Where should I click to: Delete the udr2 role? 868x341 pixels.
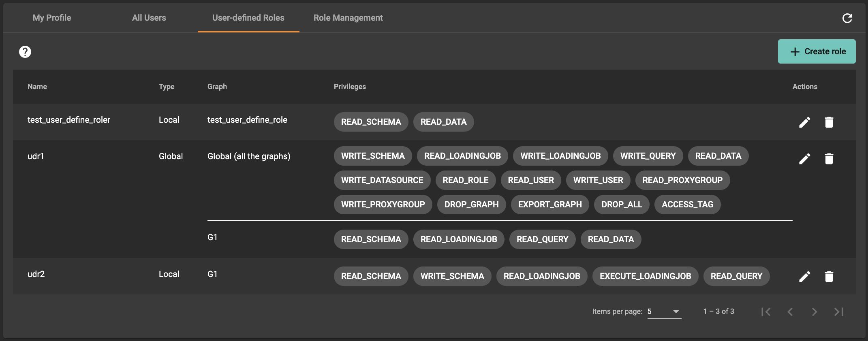[x=829, y=277]
